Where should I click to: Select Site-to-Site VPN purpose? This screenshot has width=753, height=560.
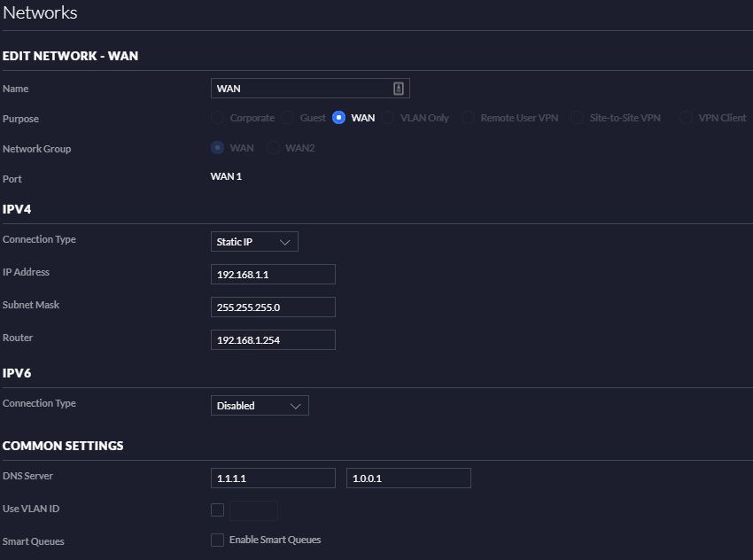tap(578, 118)
